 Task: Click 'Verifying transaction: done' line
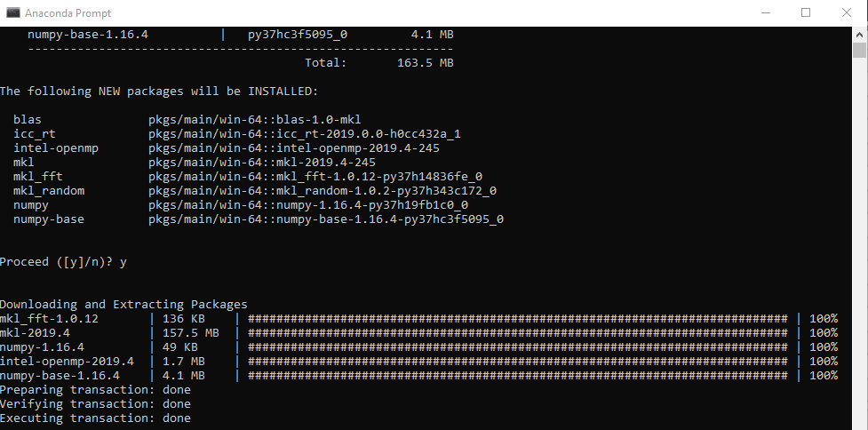tap(95, 404)
